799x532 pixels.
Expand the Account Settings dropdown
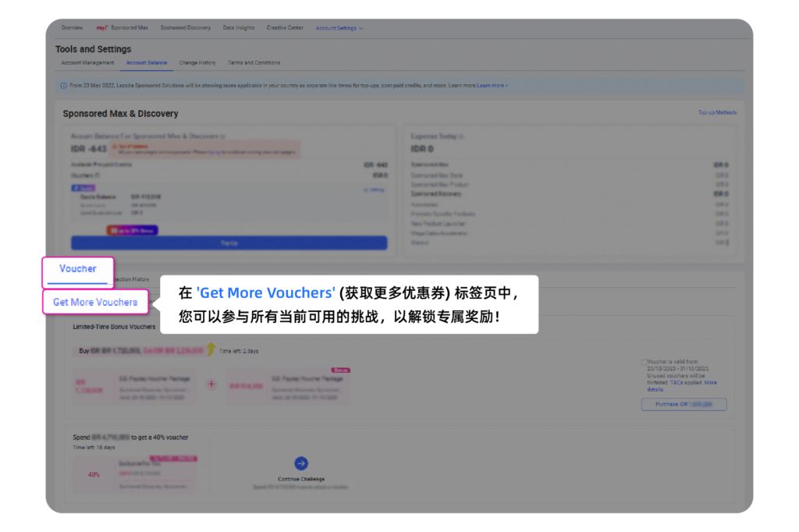pyautogui.click(x=339, y=28)
